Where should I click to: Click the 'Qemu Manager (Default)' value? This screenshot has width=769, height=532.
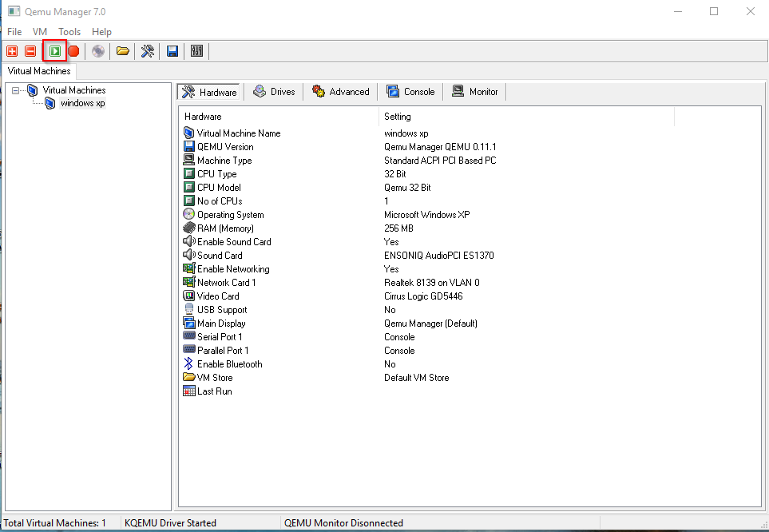click(x=430, y=324)
